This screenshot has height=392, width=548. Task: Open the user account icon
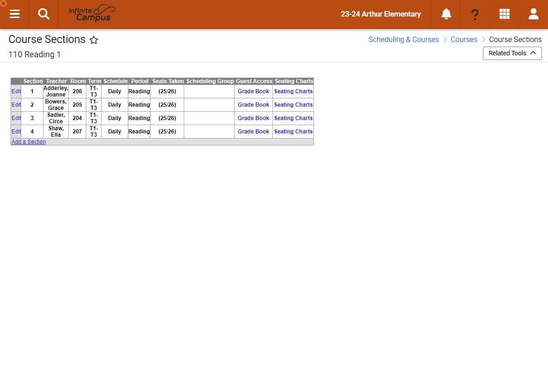click(x=533, y=14)
